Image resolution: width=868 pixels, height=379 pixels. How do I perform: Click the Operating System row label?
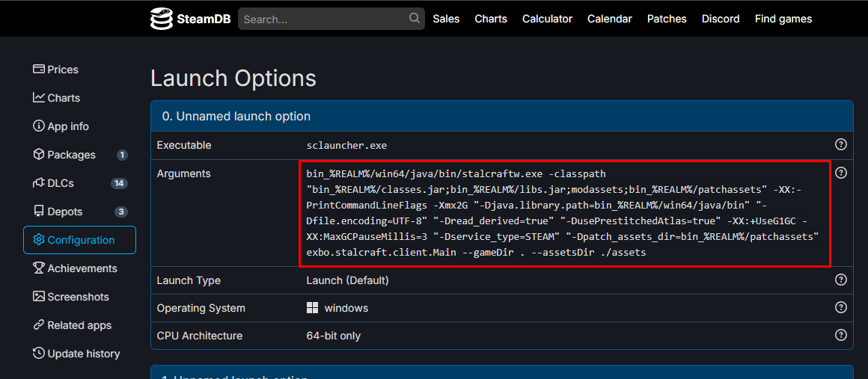click(201, 308)
